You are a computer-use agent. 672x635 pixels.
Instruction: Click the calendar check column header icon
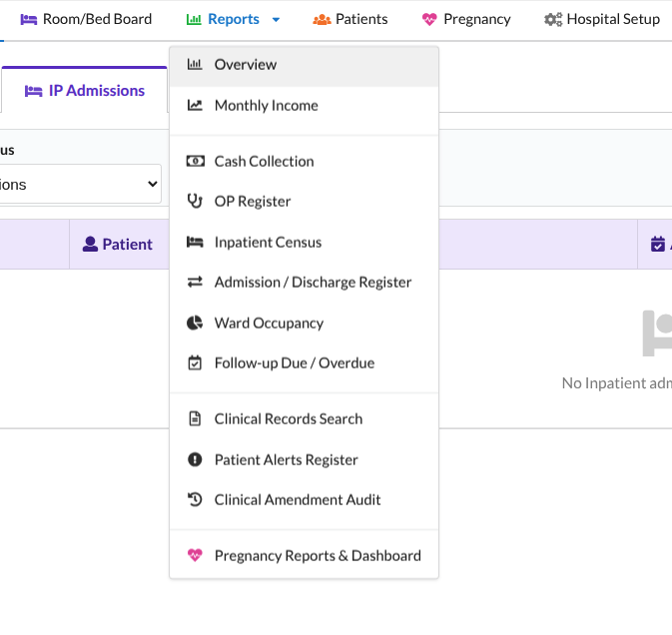click(x=658, y=244)
